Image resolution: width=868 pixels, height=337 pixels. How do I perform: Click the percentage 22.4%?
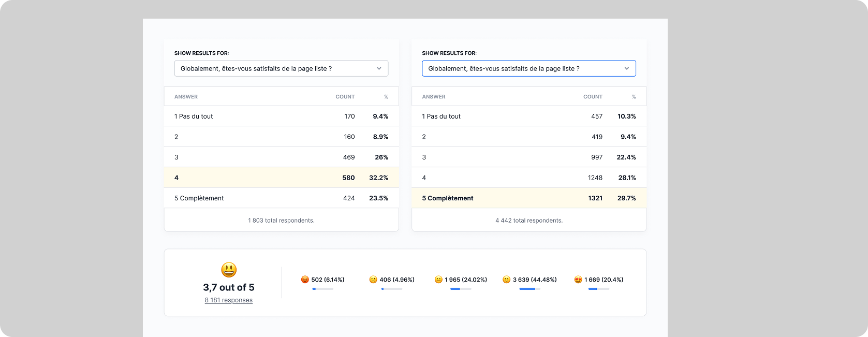coord(626,157)
